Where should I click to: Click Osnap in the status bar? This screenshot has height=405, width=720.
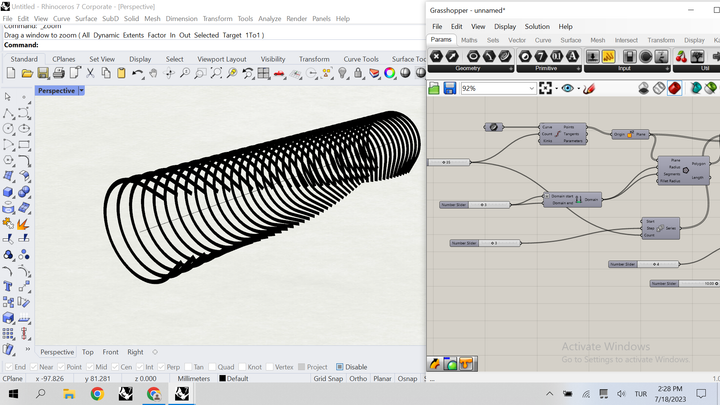[x=407, y=378]
